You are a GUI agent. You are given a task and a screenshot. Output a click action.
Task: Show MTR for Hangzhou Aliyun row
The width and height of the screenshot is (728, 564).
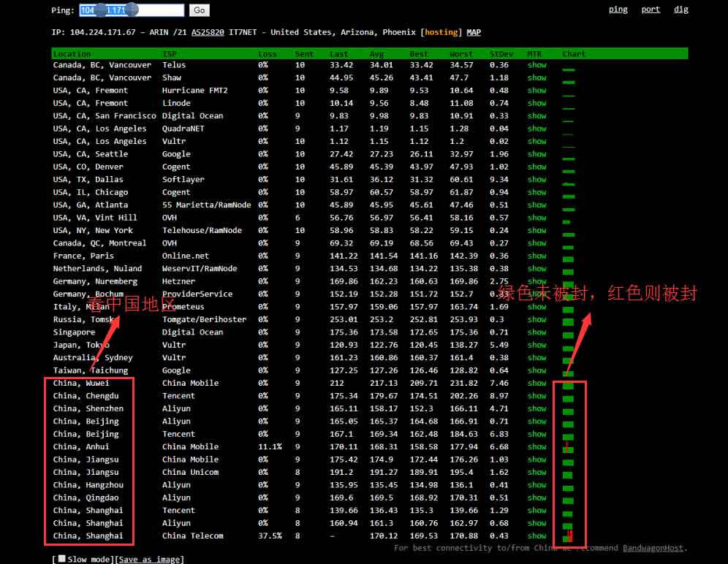536,484
